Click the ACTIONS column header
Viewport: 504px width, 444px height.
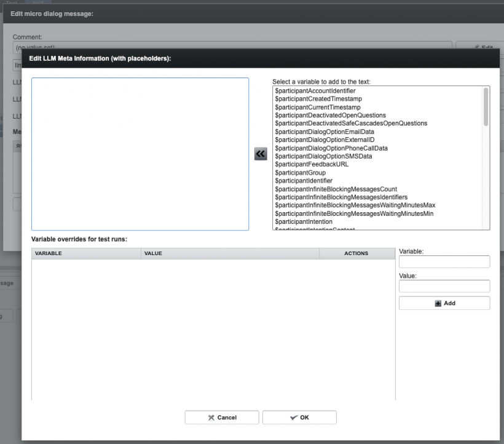357,253
